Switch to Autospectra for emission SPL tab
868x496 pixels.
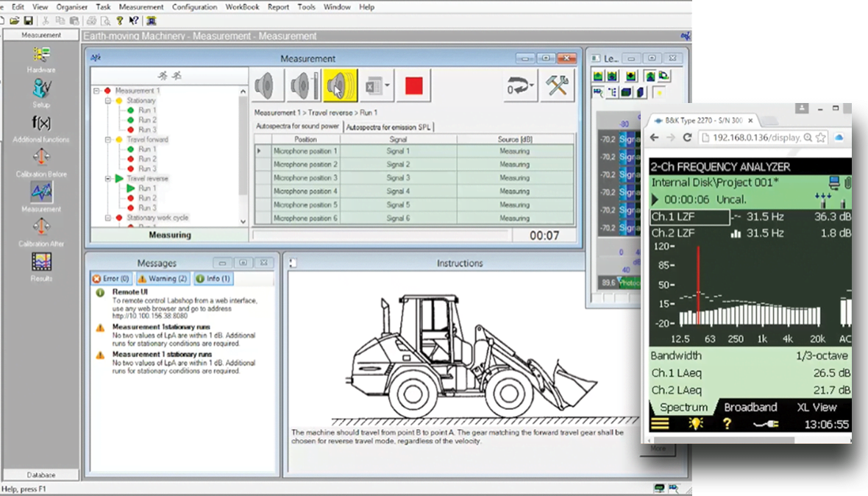coord(388,127)
